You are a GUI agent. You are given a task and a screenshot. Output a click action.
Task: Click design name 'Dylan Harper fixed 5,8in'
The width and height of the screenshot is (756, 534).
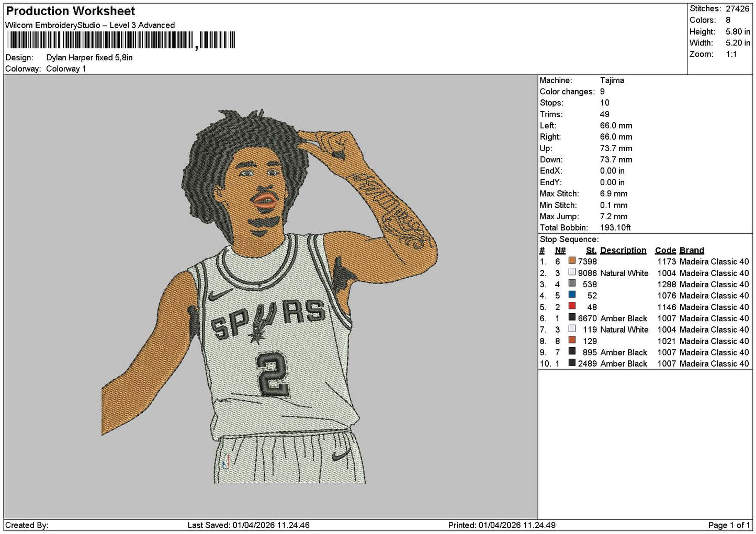[89, 58]
